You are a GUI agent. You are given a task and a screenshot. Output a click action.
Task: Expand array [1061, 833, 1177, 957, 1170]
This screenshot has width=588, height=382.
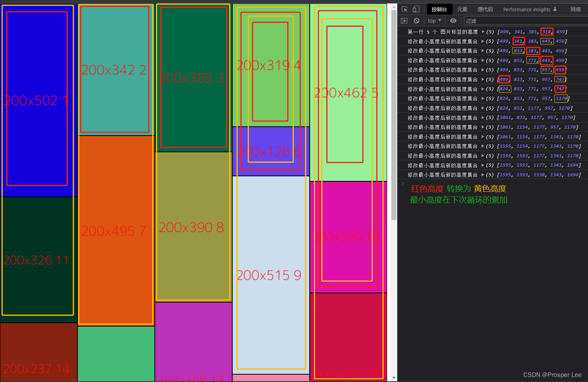(x=483, y=117)
